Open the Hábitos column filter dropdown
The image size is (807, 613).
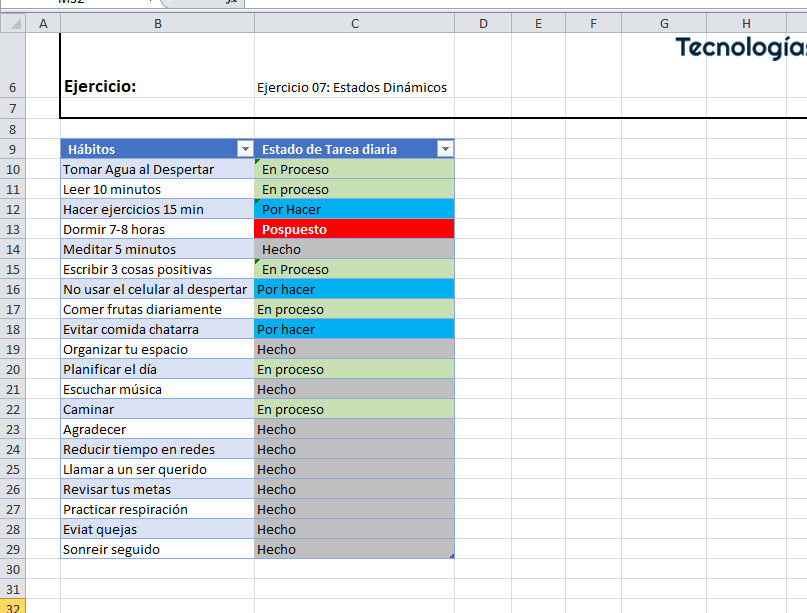[x=245, y=149]
